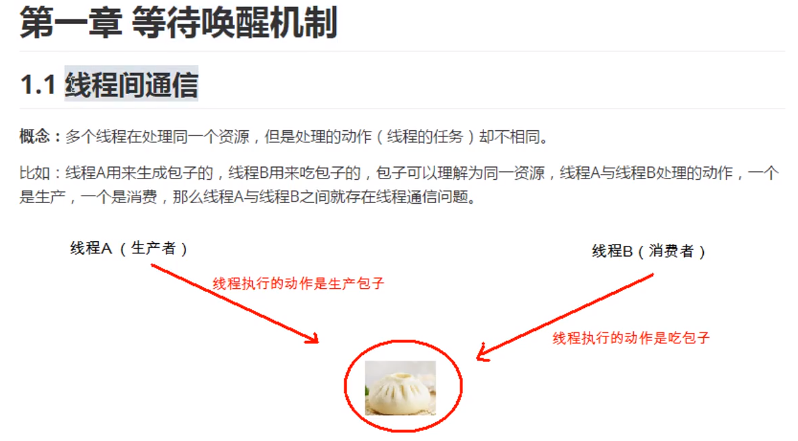This screenshot has width=798, height=441.
Task: Click the steamed bun image
Action: pos(401,388)
